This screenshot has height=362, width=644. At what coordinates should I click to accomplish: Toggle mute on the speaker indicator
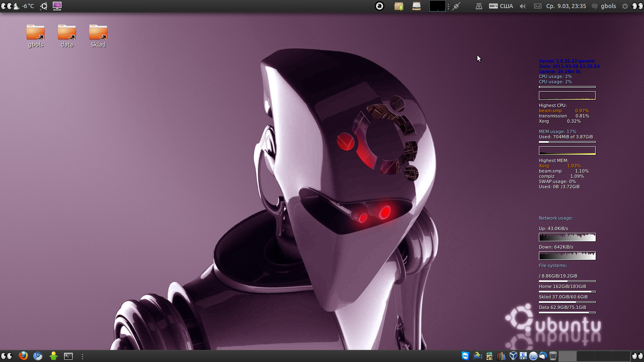pyautogui.click(x=522, y=6)
